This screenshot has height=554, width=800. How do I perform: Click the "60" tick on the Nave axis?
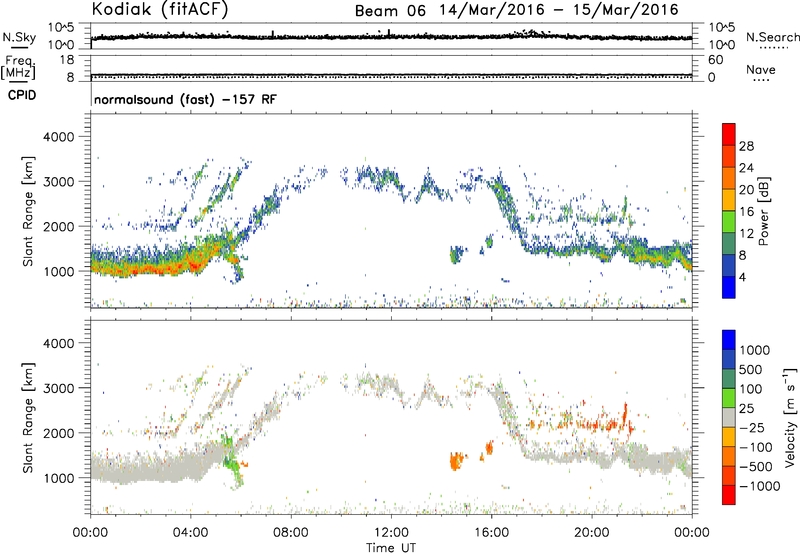tap(715, 60)
